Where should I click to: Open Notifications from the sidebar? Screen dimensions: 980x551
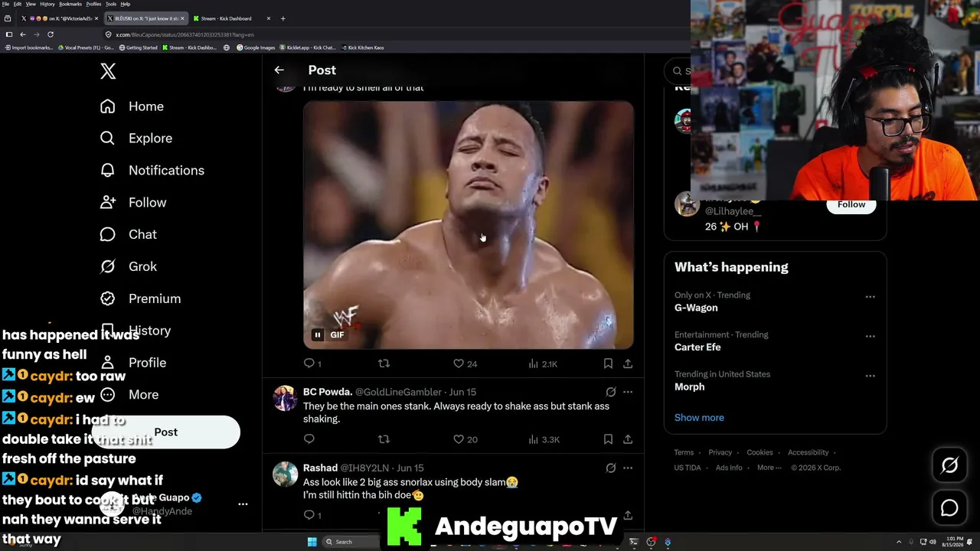(152, 171)
